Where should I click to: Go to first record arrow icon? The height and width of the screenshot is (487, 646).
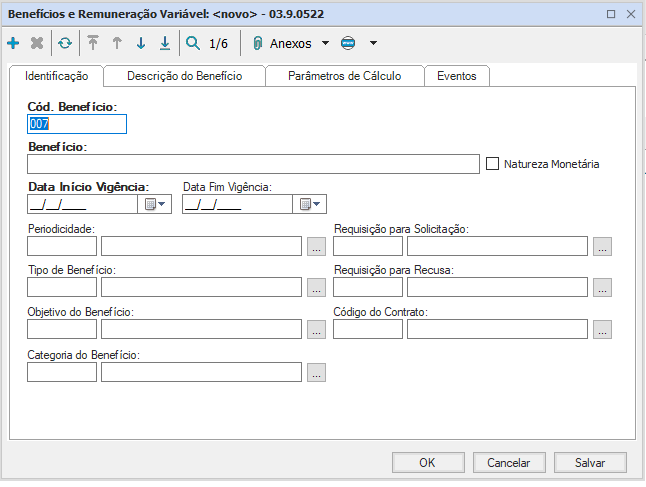tap(94, 44)
